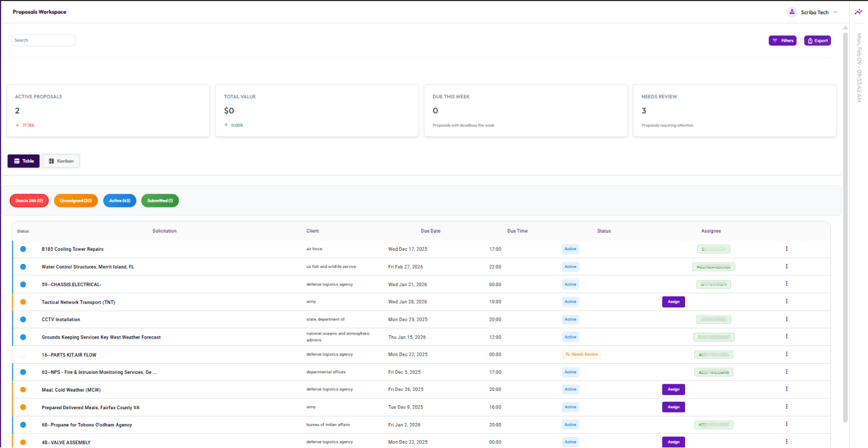Click the Export button
This screenshot has height=448, width=868.
(817, 40)
